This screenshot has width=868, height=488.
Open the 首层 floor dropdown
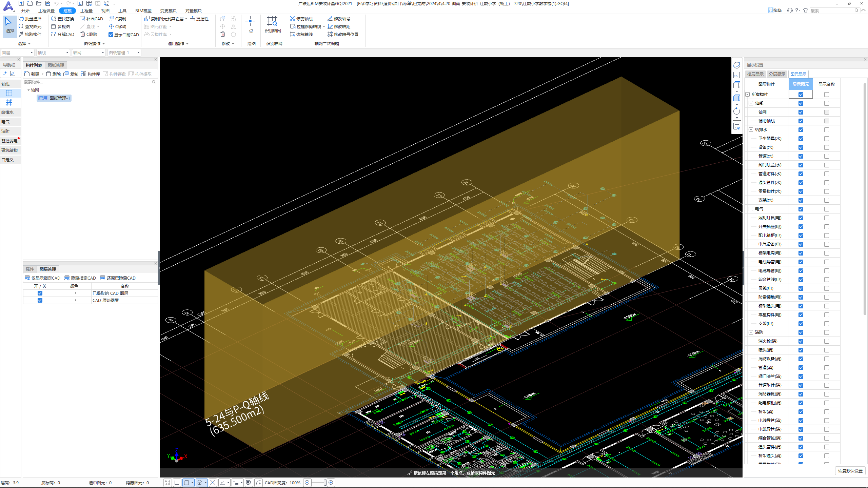(18, 53)
